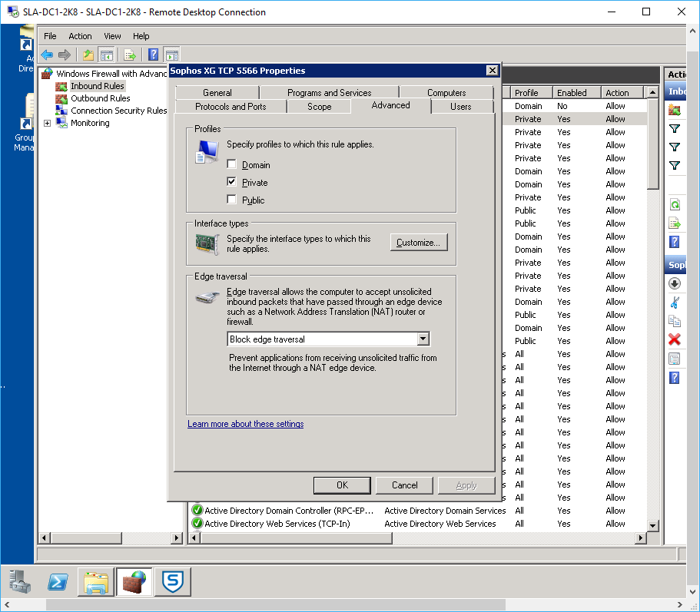The image size is (700, 612).
Task: Sort rules by the Enabled column header
Action: click(577, 93)
